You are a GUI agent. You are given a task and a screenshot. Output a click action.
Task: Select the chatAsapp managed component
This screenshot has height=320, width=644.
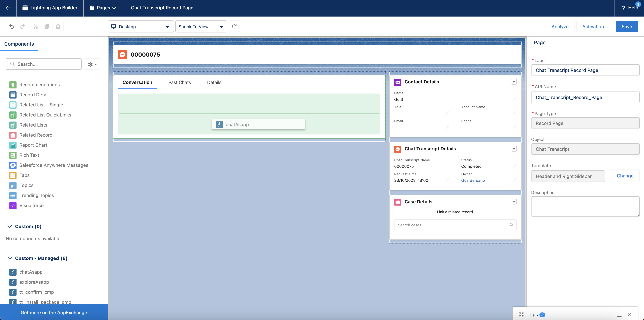coord(31,272)
